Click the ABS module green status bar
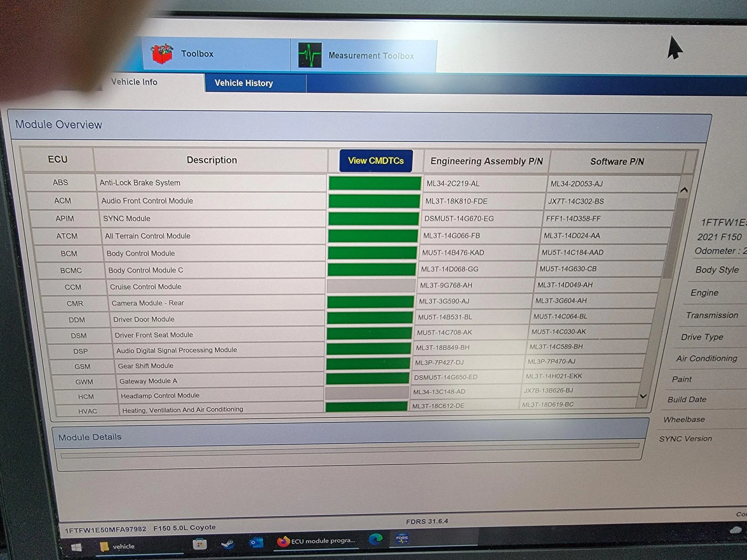The height and width of the screenshot is (560, 747). (374, 184)
